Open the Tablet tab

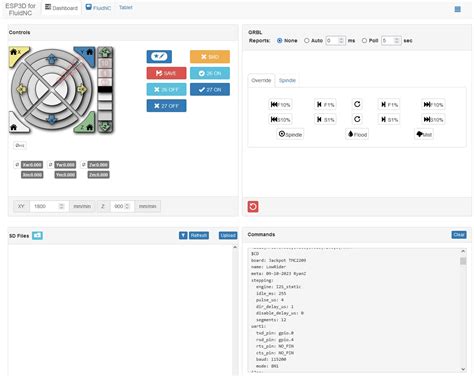click(x=126, y=7)
